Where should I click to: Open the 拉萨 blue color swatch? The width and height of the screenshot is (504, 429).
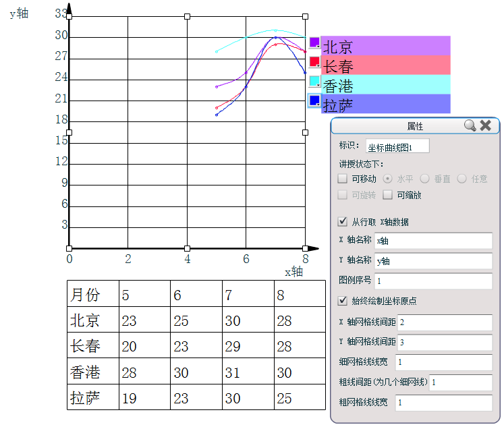coord(314,101)
